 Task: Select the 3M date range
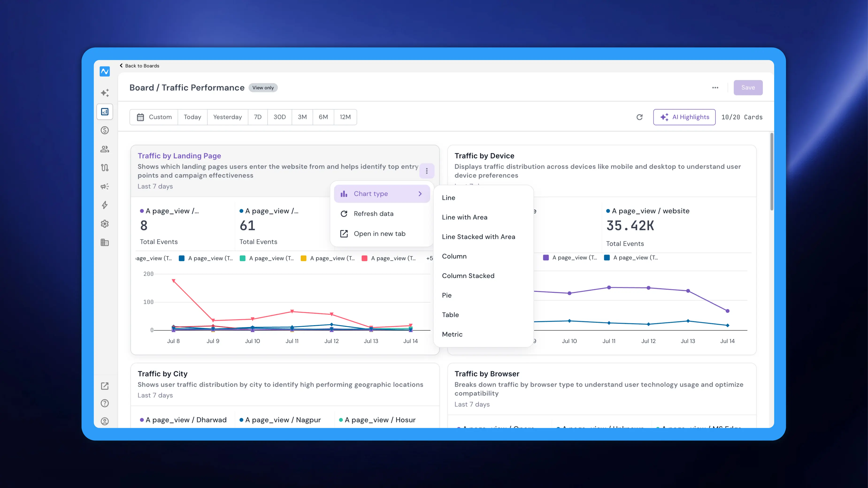302,117
